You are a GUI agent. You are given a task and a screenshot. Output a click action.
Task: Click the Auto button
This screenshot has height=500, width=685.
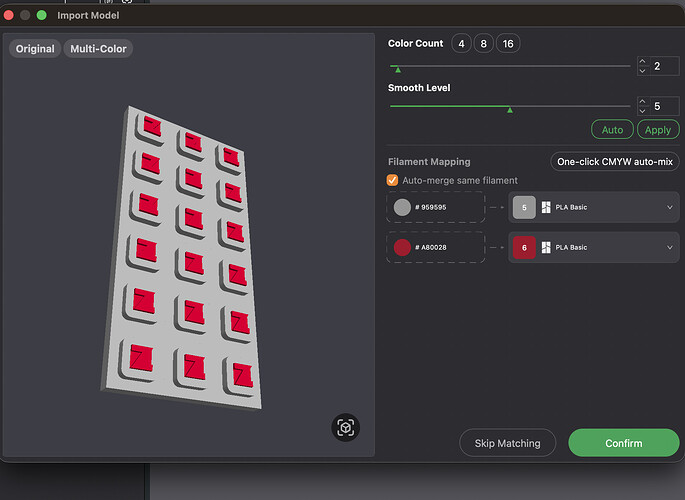[x=612, y=130]
